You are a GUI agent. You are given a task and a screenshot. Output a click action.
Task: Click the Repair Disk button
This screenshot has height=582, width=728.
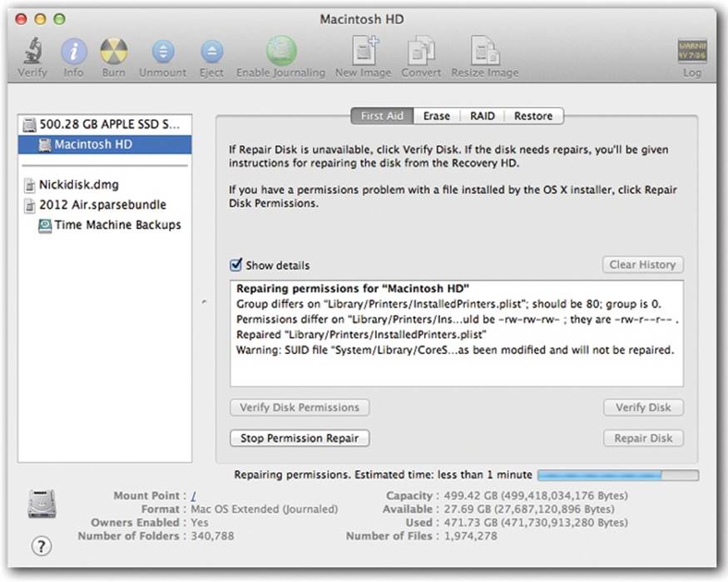(643, 438)
